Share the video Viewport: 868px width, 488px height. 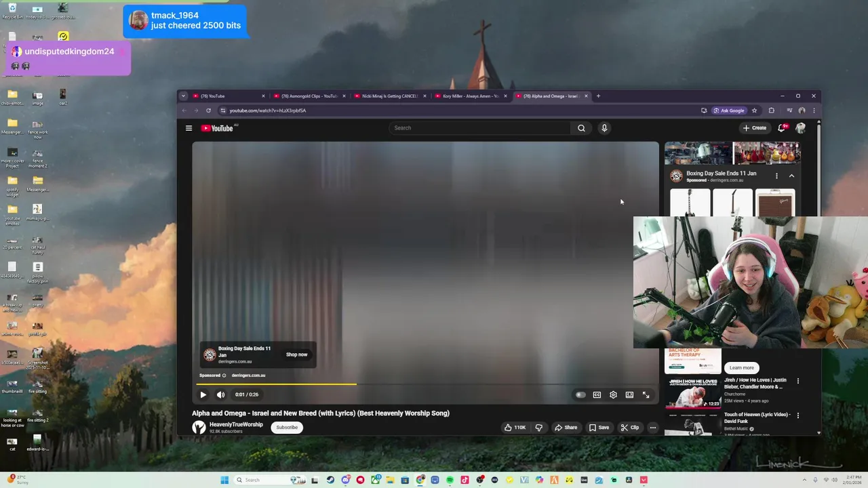tap(566, 427)
